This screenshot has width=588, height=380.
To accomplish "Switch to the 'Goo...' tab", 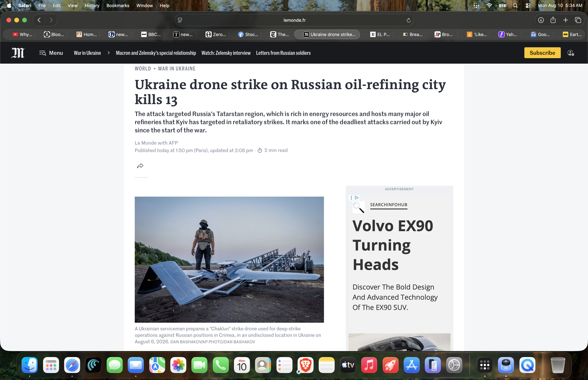I will coord(540,34).
